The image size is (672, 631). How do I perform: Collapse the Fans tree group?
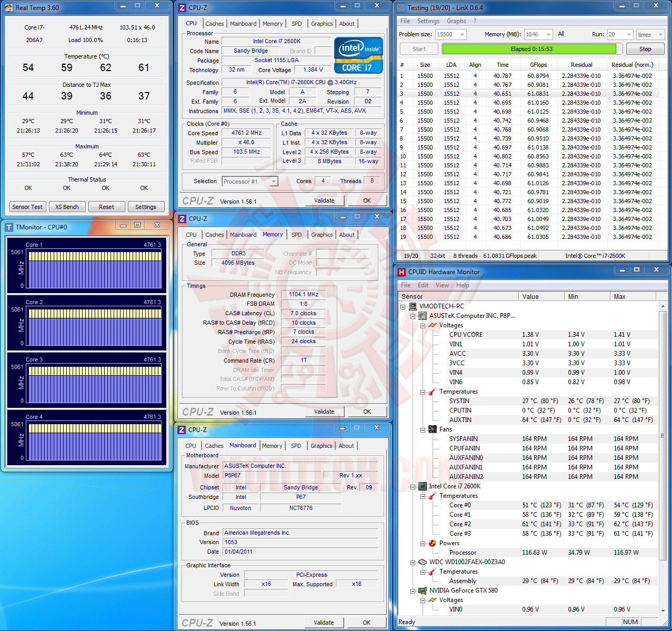[423, 429]
